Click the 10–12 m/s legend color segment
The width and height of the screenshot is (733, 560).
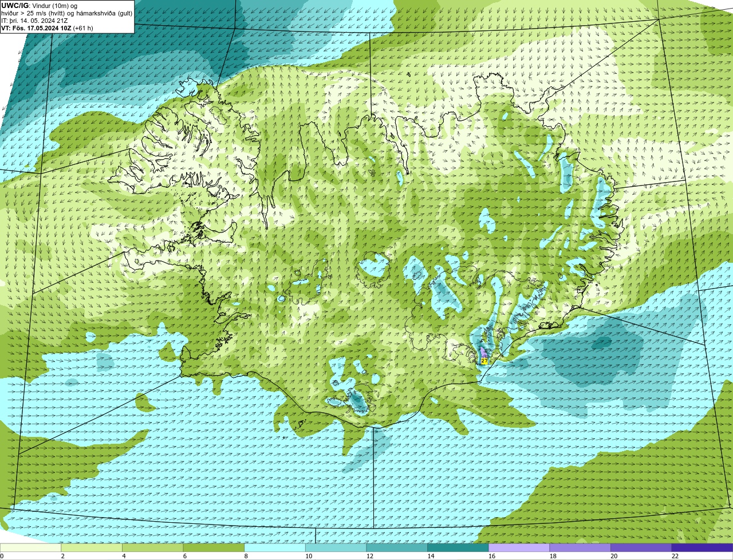(x=336, y=547)
